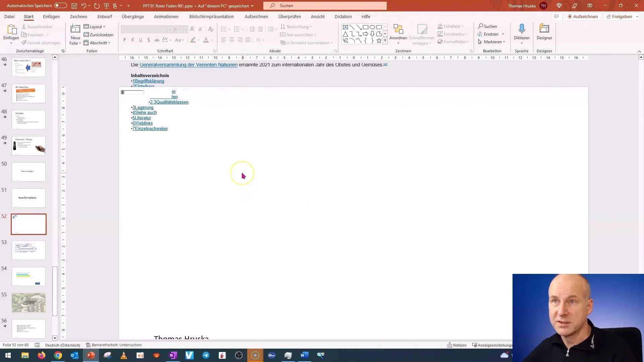
Task: Switch to the Einfügen ribbon tab
Action: tap(51, 16)
